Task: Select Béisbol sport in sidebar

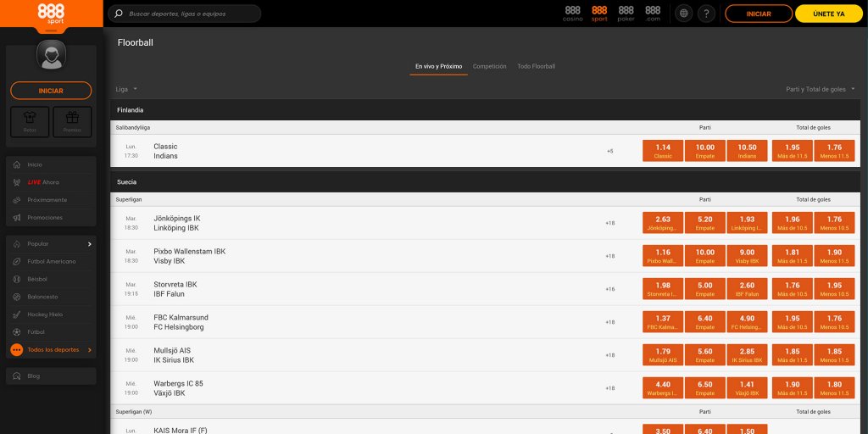Action: 51,279
